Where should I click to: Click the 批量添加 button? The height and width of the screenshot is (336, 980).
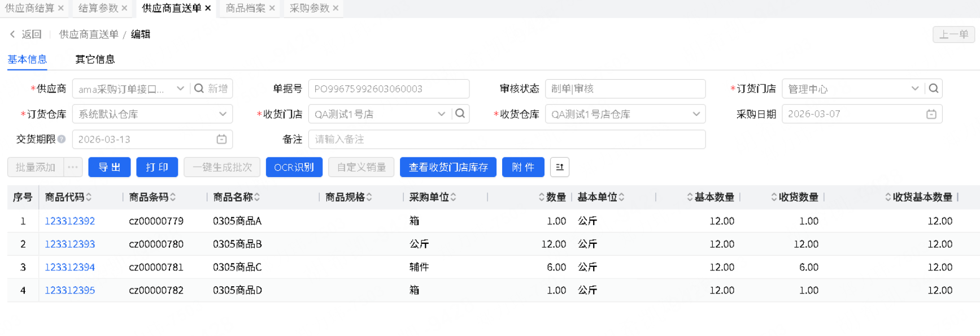tap(36, 167)
